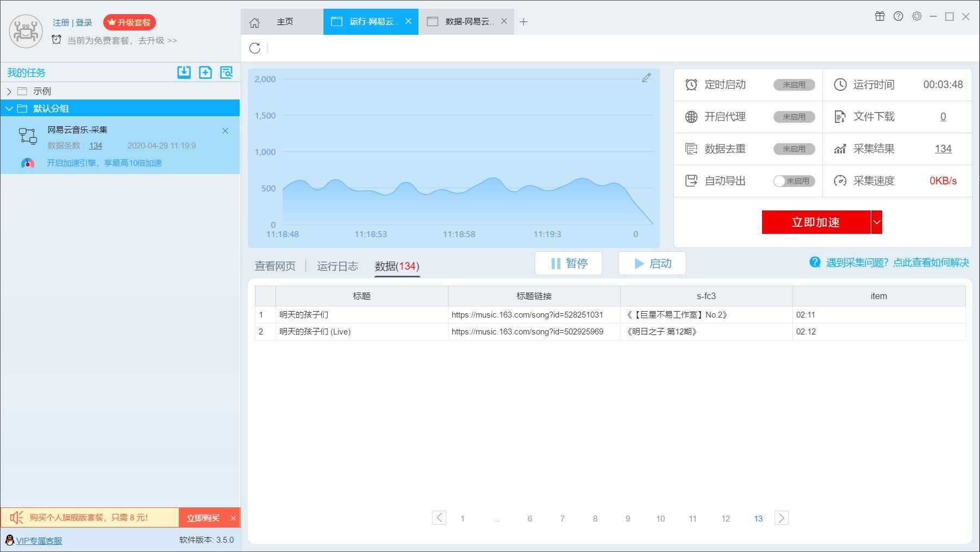The image size is (980, 552).
Task: Click the flow icon of the 网易云音乐-采集 task
Action: coord(28,136)
